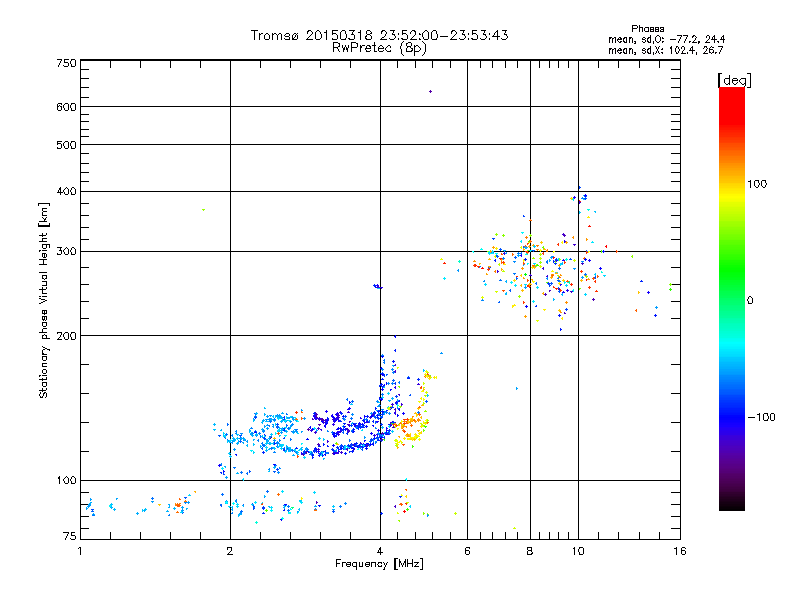800x600 pixels.
Task: Click the '600' height tick label
Action: pyautogui.click(x=66, y=107)
